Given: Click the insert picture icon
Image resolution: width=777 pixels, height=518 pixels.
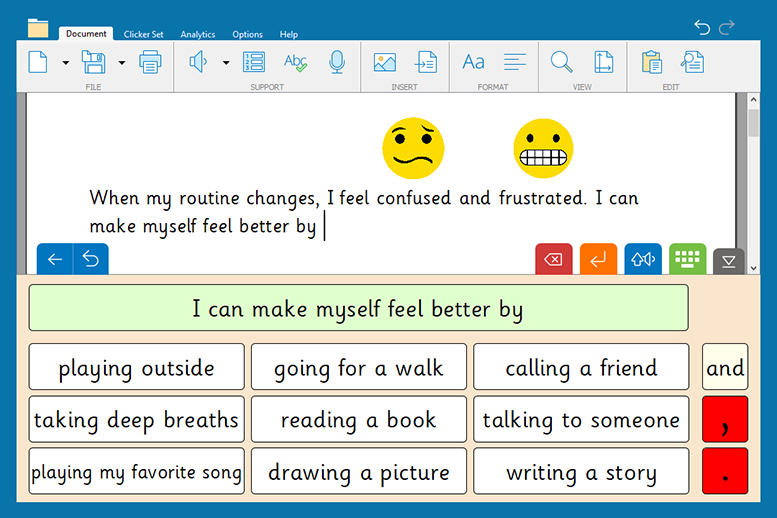Looking at the screenshot, I should [385, 62].
